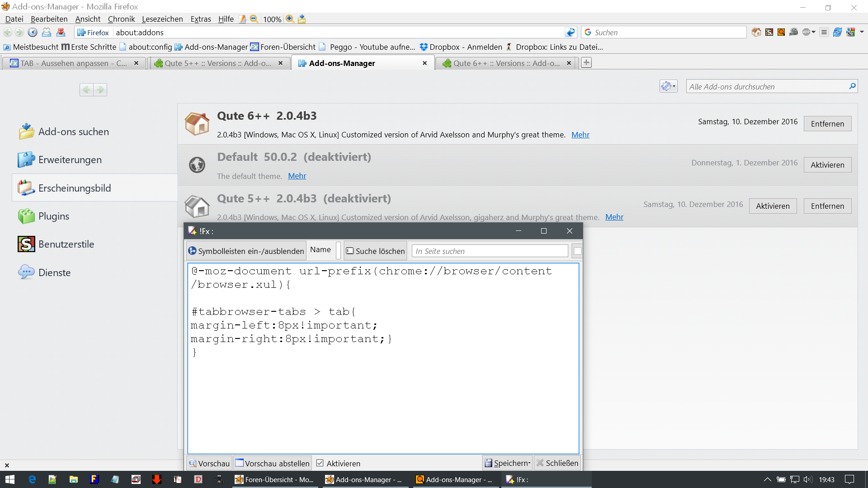Toggle the Aktivieren checkbox in editor
The image size is (868, 488).
[x=320, y=463]
